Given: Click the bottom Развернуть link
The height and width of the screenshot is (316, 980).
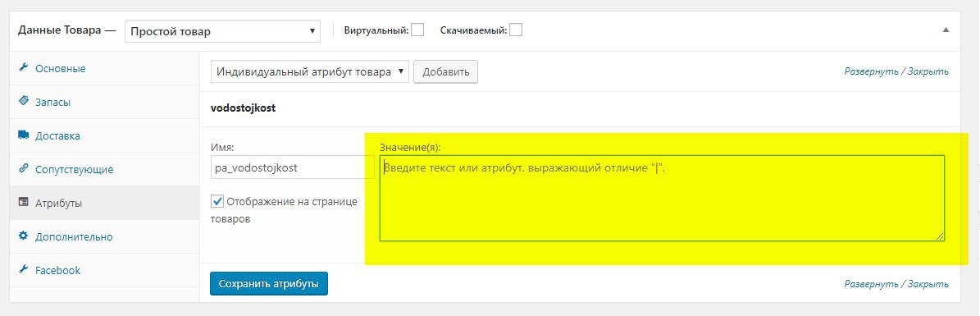Looking at the screenshot, I should point(871,284).
